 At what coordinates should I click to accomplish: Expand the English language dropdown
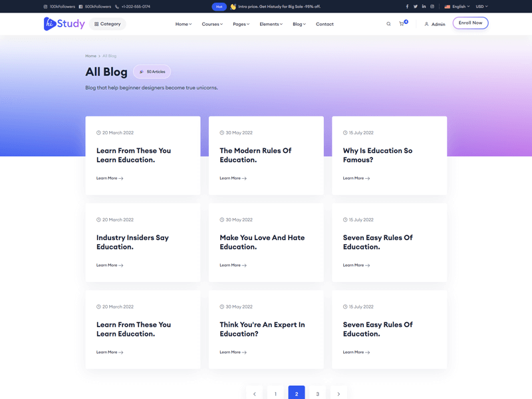pos(457,7)
